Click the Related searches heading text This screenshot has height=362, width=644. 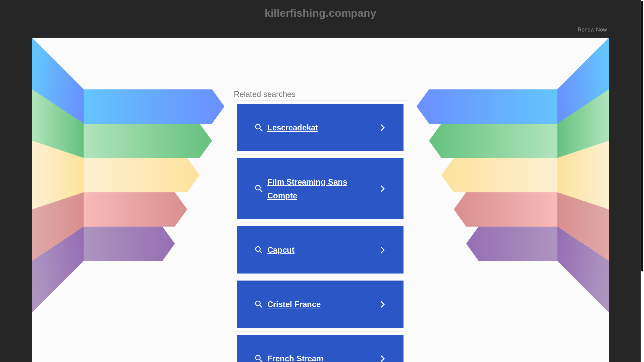(265, 94)
